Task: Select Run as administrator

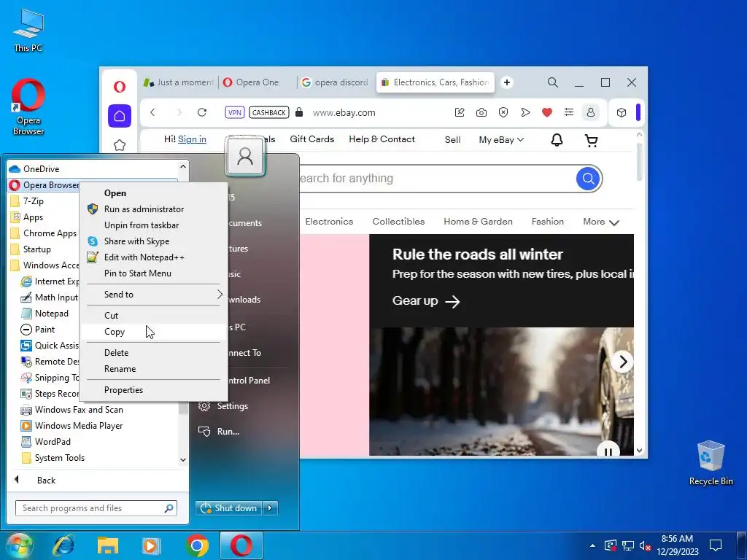Action: tap(153, 209)
